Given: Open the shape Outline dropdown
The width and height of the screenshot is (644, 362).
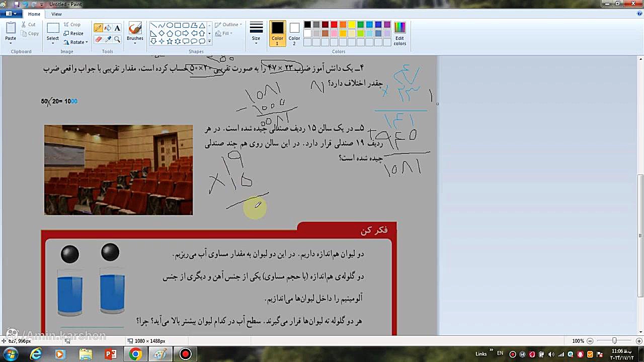Looking at the screenshot, I should tap(228, 25).
